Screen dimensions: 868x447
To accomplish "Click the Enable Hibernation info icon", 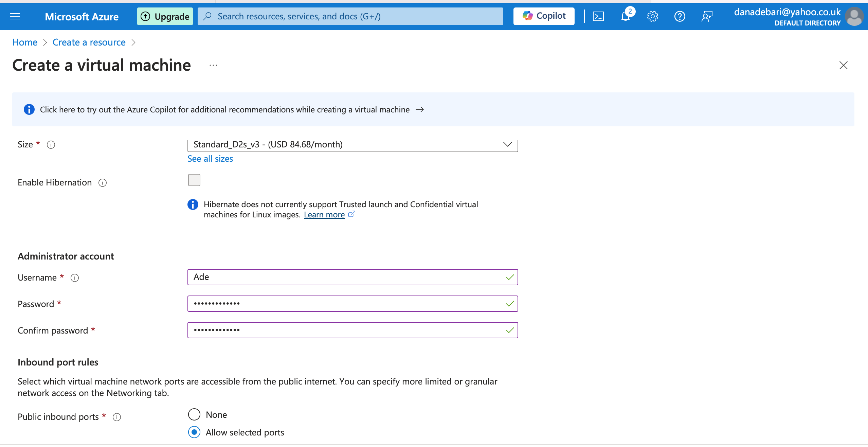I will [103, 183].
